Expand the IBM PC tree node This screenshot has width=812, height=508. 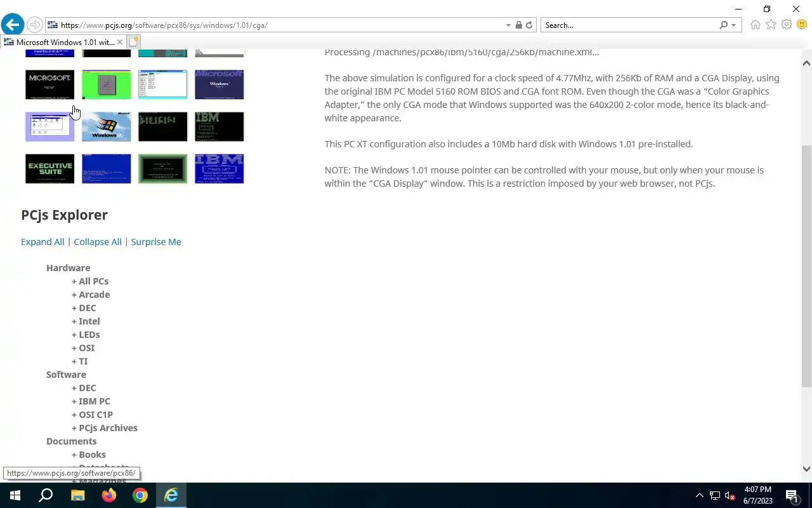click(91, 401)
